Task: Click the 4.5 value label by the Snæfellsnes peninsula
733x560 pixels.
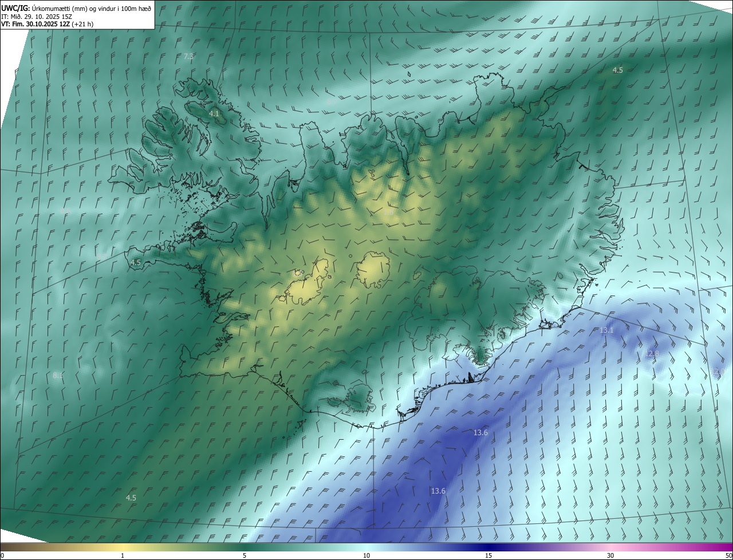Action: (136, 262)
